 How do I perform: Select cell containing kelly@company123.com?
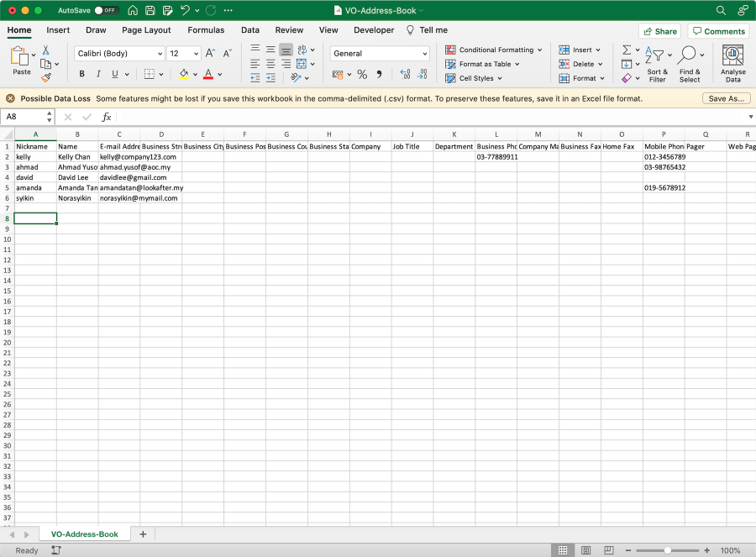pyautogui.click(x=119, y=157)
